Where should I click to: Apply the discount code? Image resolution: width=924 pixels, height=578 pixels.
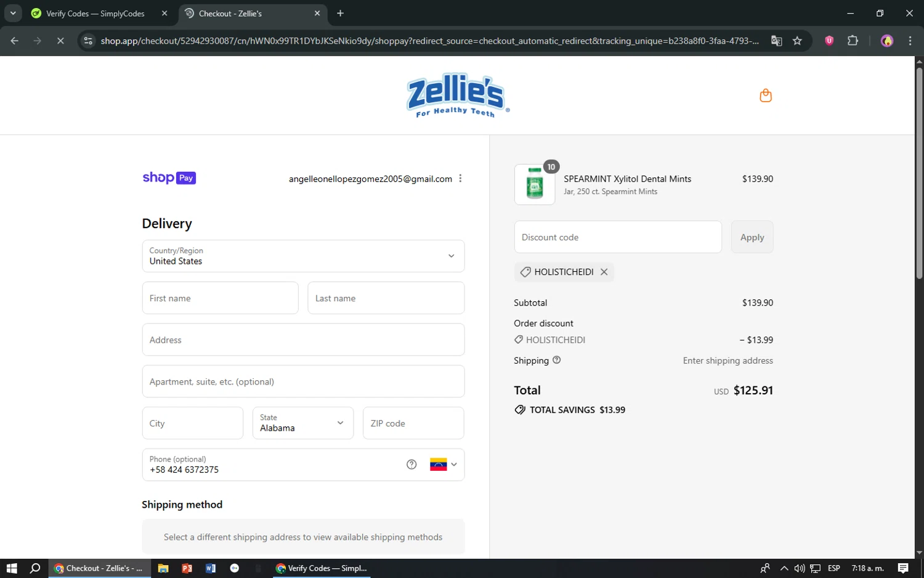[752, 237]
